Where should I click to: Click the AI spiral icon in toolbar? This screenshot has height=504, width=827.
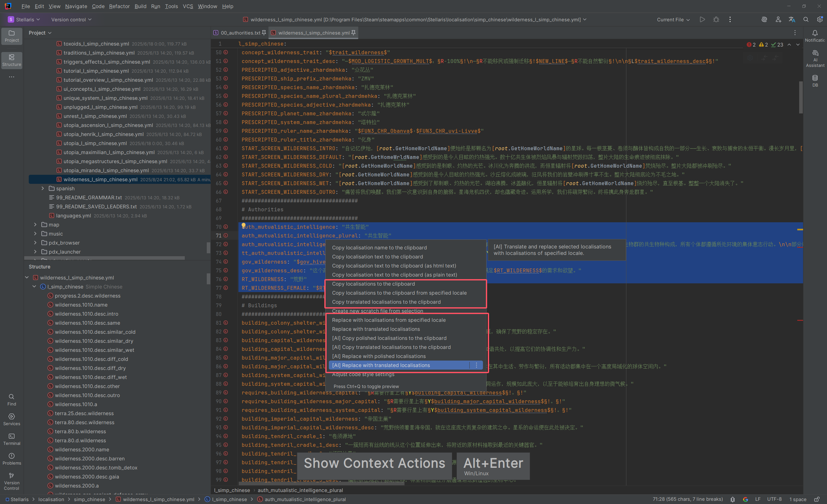(x=764, y=19)
